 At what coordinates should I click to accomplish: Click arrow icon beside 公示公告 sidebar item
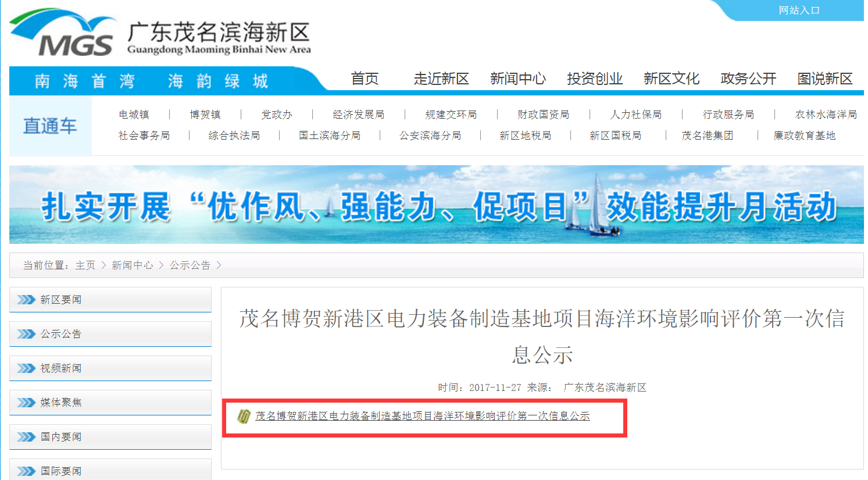coord(26,334)
